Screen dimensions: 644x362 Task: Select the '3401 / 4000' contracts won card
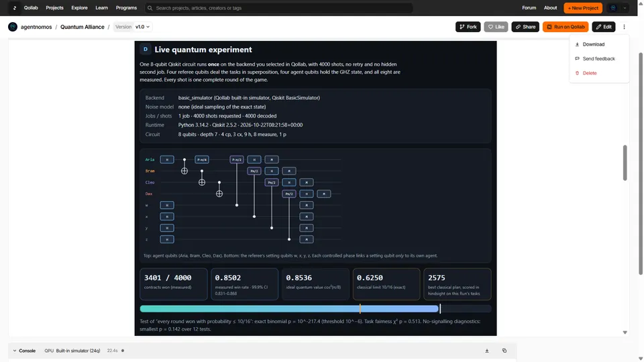pyautogui.click(x=174, y=284)
